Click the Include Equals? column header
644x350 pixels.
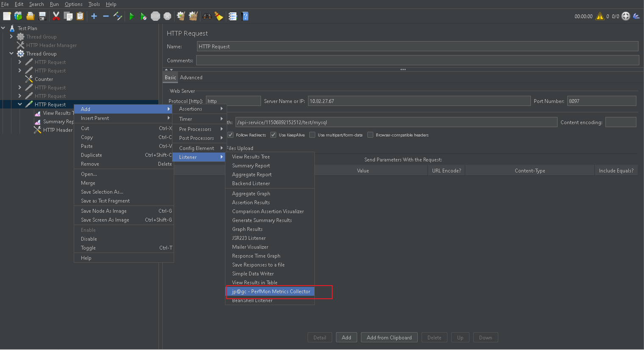[x=616, y=171]
